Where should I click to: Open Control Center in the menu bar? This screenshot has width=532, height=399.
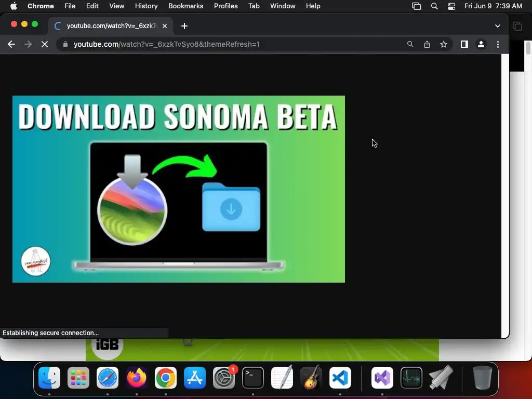click(451, 6)
